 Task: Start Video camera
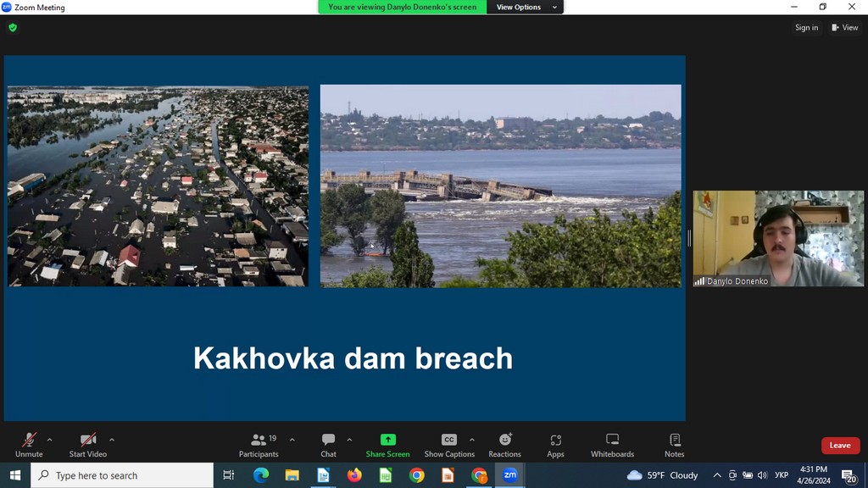coord(88,445)
